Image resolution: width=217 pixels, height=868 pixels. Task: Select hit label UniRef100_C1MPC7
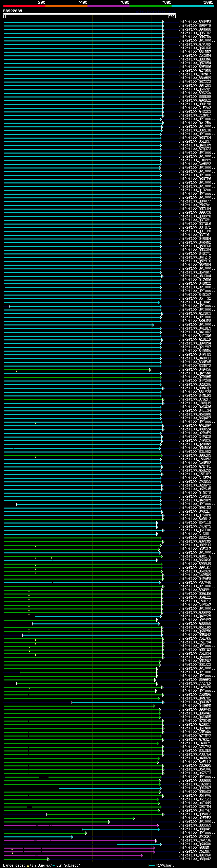click(195, 116)
